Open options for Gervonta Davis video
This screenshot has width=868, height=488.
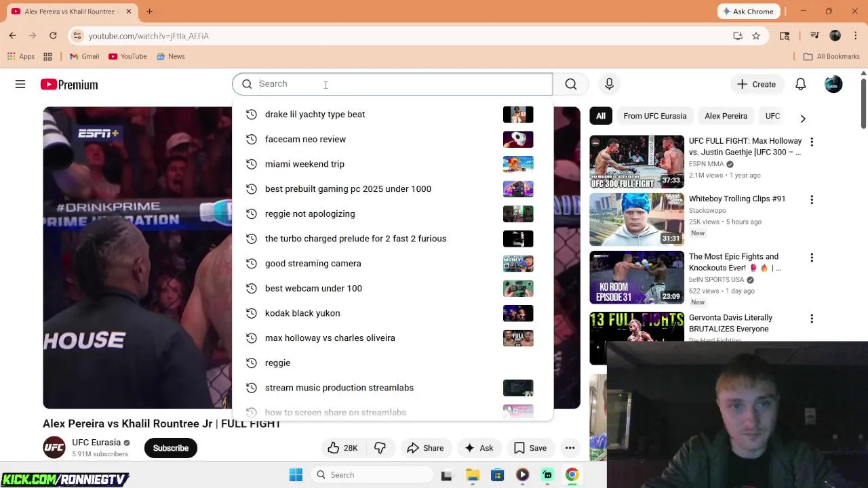[x=812, y=319]
